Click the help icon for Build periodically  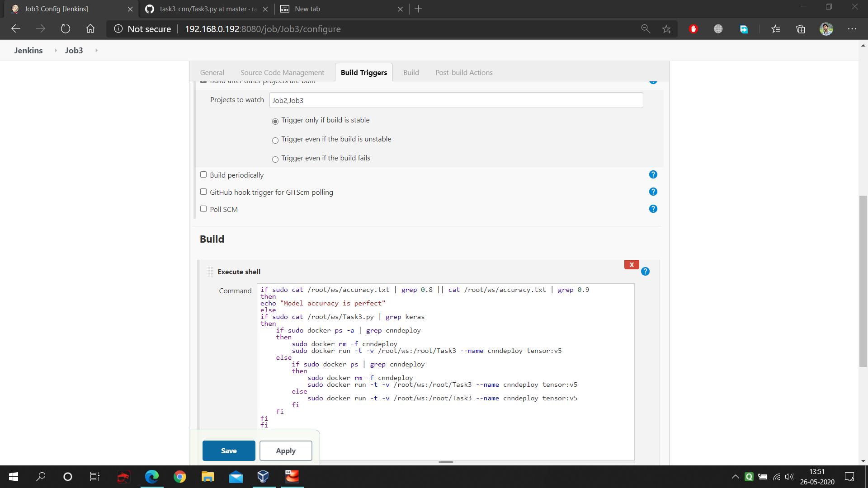click(x=653, y=175)
